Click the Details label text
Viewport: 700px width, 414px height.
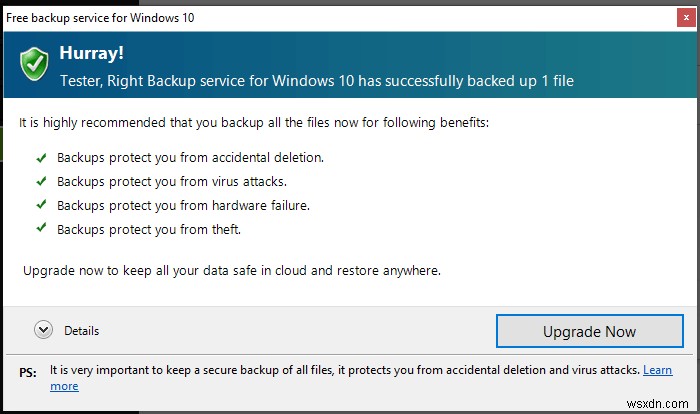tap(81, 331)
